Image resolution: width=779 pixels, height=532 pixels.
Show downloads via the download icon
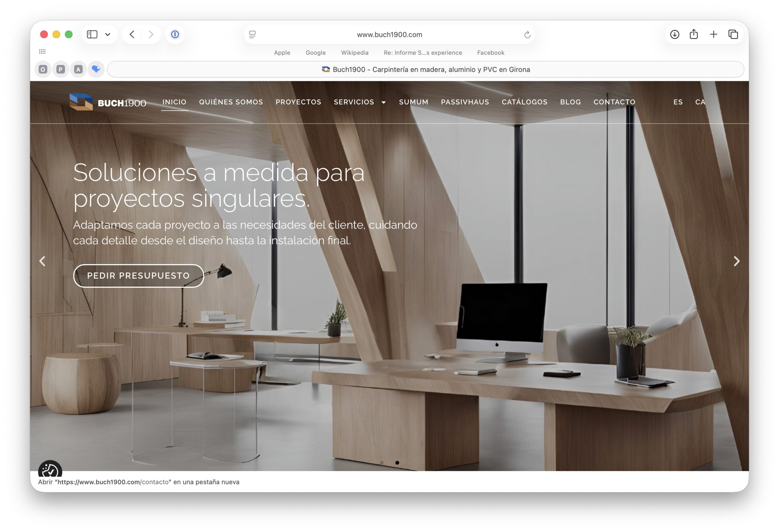[x=674, y=34]
